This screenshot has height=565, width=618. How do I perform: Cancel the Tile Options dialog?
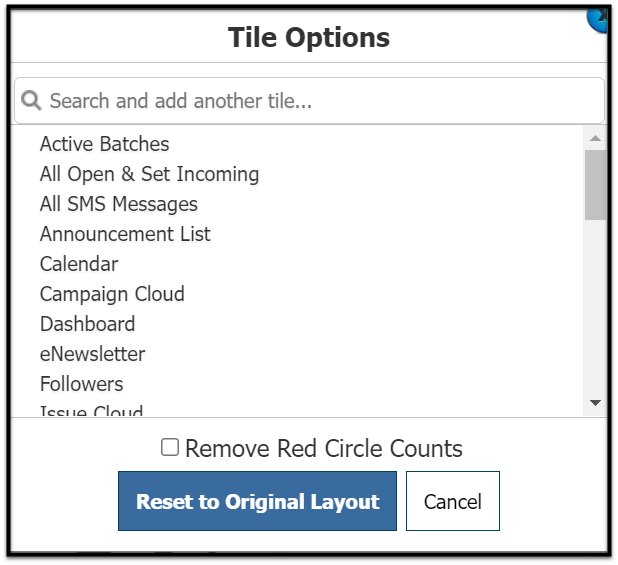coord(453,501)
